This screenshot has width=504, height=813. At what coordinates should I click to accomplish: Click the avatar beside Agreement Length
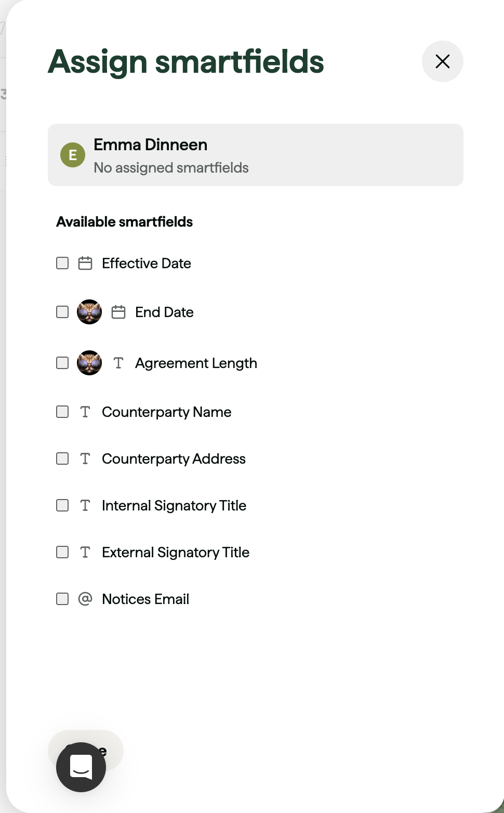coord(89,363)
